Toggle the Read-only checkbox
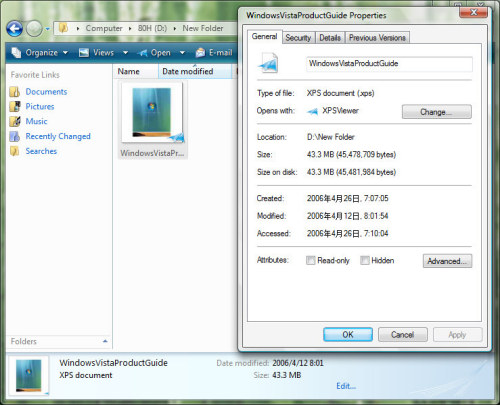This screenshot has width=500, height=405. tap(310, 260)
